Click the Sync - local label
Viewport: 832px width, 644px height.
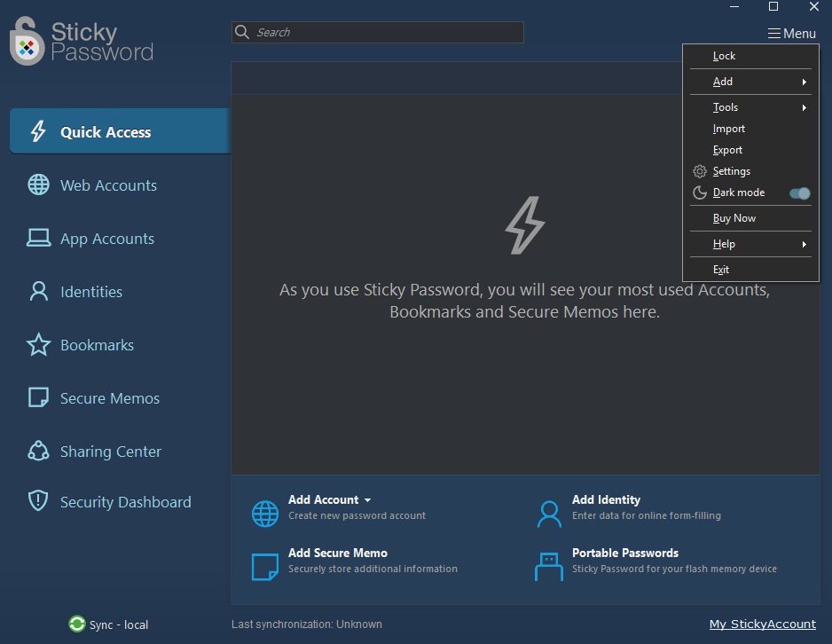[x=119, y=624]
